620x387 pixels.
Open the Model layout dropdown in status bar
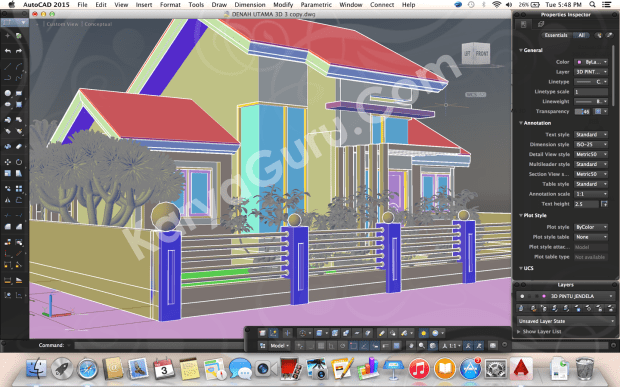[x=279, y=346]
